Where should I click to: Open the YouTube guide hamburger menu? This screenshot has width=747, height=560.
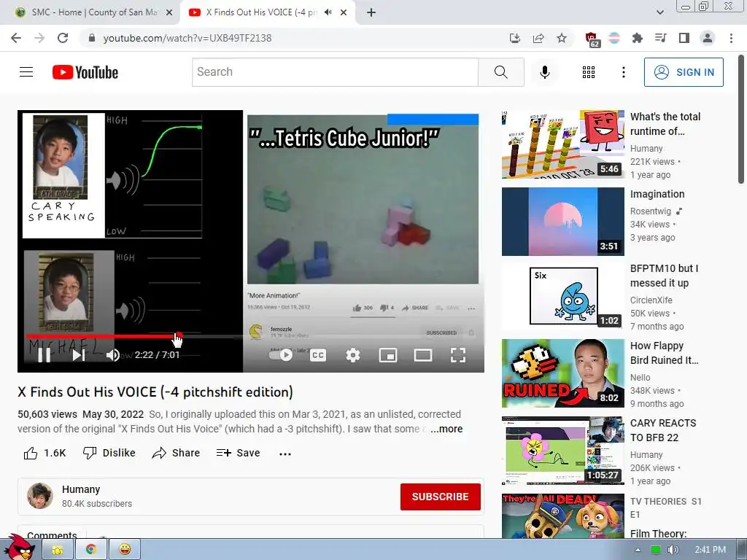click(x=26, y=72)
